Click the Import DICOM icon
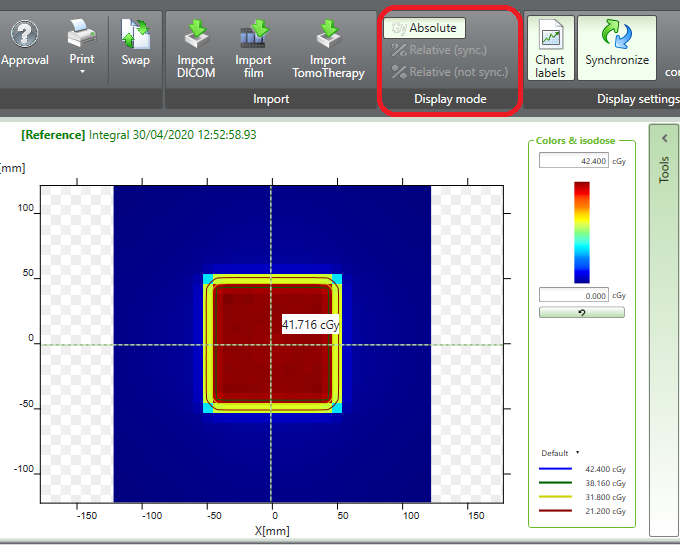Image resolution: width=682 pixels, height=549 pixels. pyautogui.click(x=196, y=33)
